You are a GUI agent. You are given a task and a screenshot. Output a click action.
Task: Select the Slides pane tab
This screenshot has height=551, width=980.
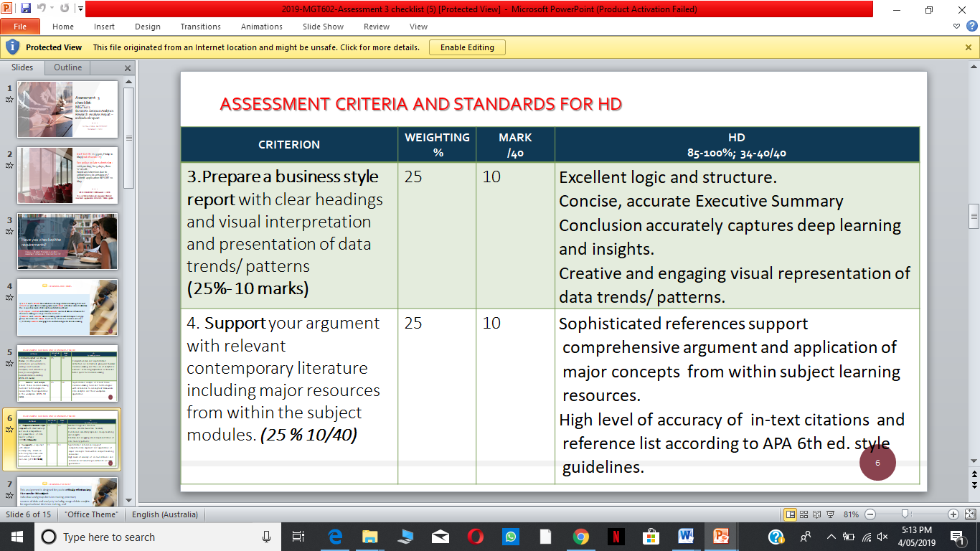point(22,67)
